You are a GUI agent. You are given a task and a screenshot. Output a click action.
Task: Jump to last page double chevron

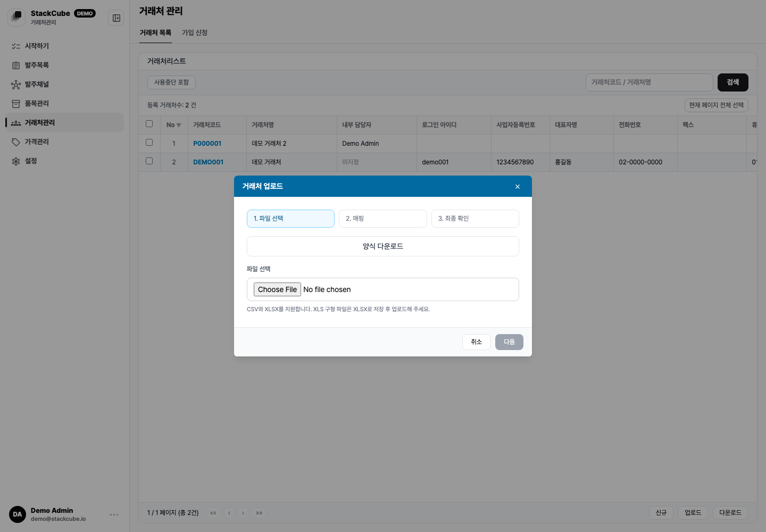point(259,513)
